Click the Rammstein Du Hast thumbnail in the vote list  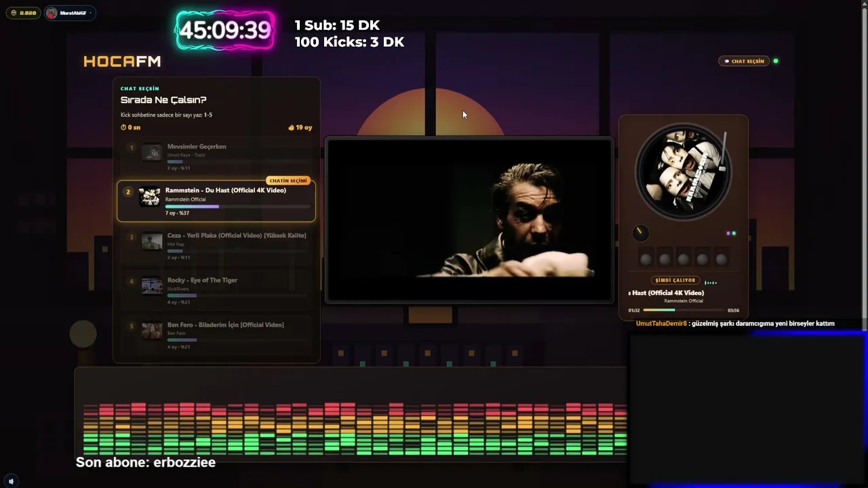pyautogui.click(x=150, y=197)
